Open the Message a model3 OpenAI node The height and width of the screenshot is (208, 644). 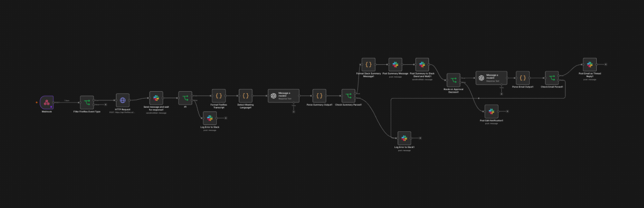(491, 78)
